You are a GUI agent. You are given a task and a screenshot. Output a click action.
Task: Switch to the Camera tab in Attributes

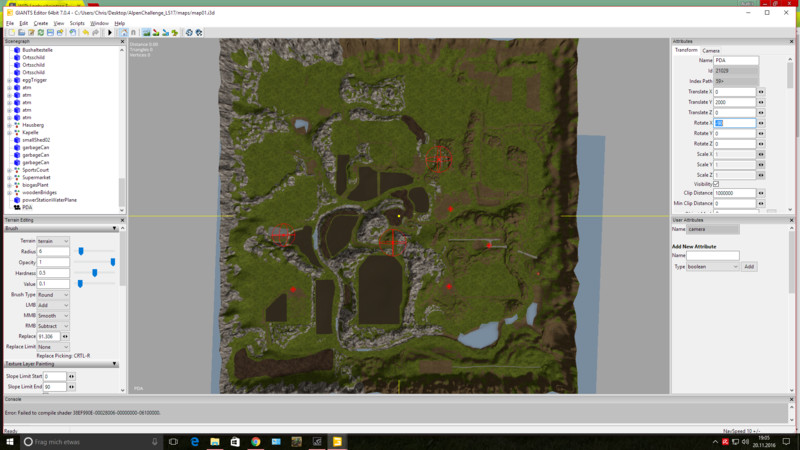tap(711, 51)
